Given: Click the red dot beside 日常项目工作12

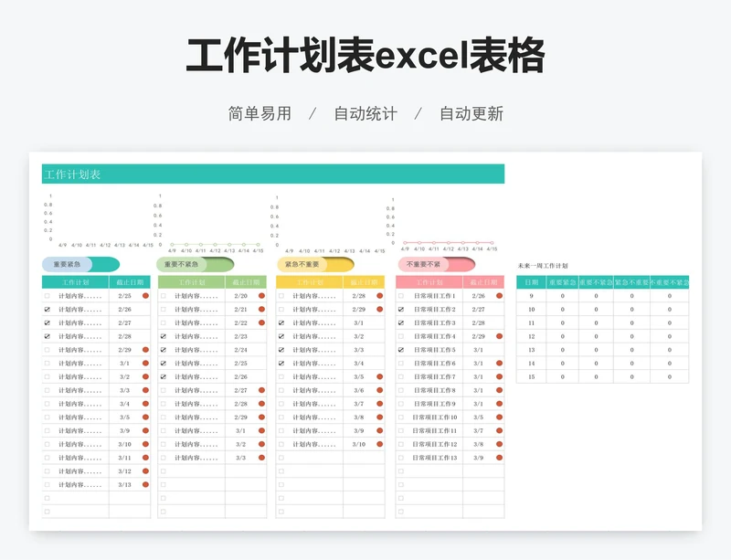Looking at the screenshot, I should click(499, 444).
